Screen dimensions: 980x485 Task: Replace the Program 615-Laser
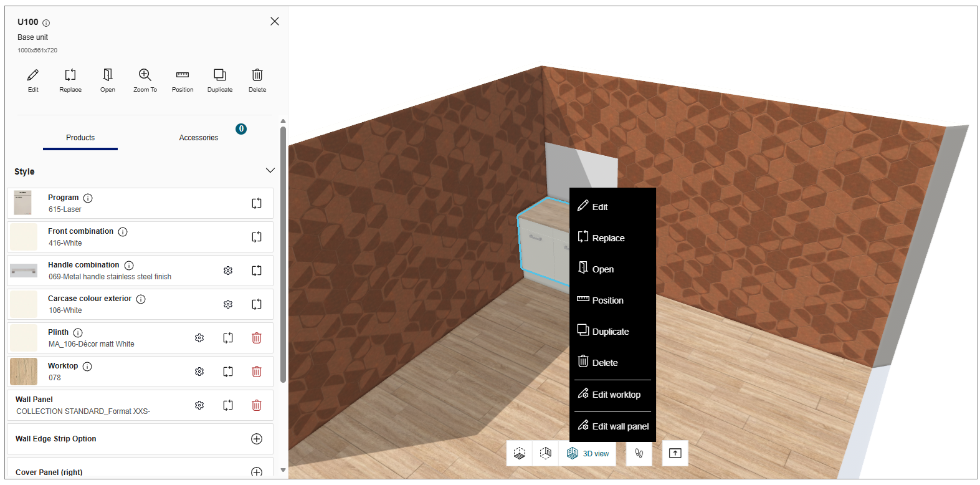(x=257, y=203)
